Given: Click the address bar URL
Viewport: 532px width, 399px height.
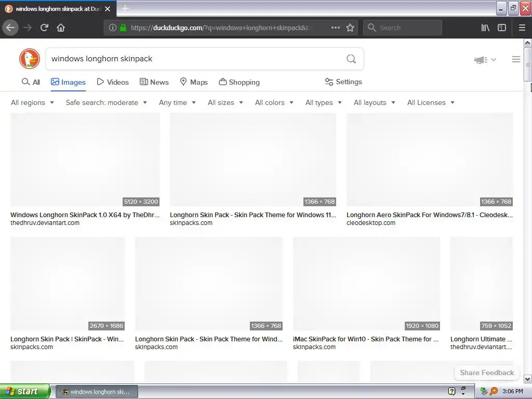Looking at the screenshot, I should (220, 28).
